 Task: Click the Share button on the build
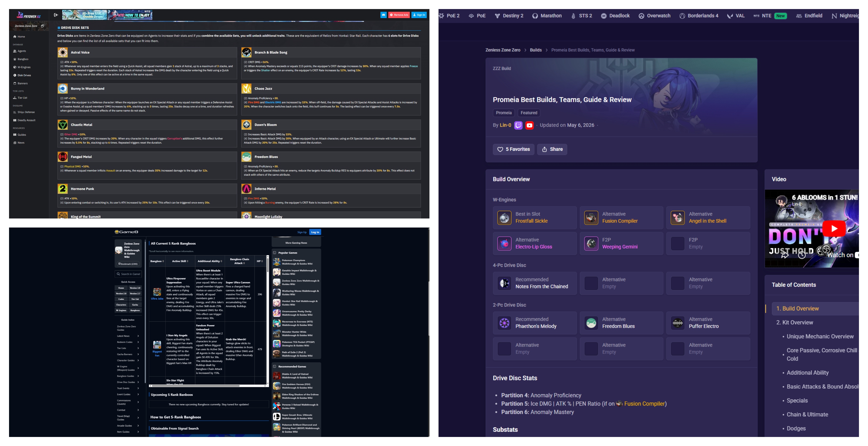552,149
